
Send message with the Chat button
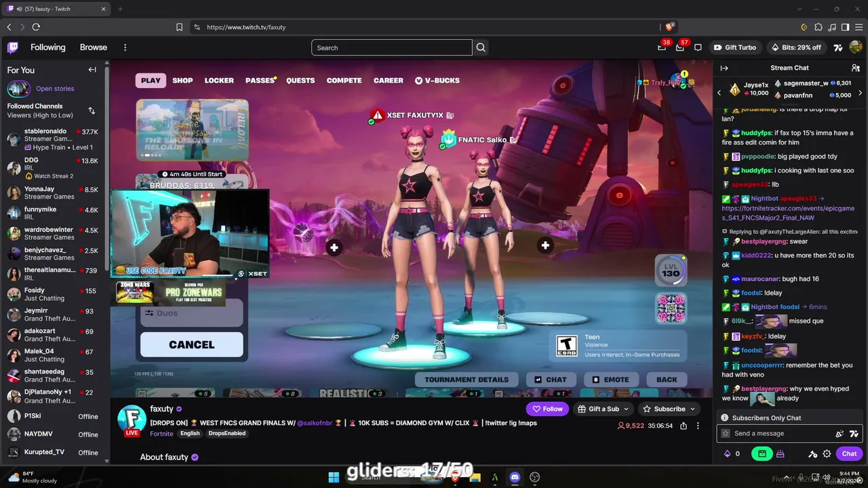click(849, 453)
